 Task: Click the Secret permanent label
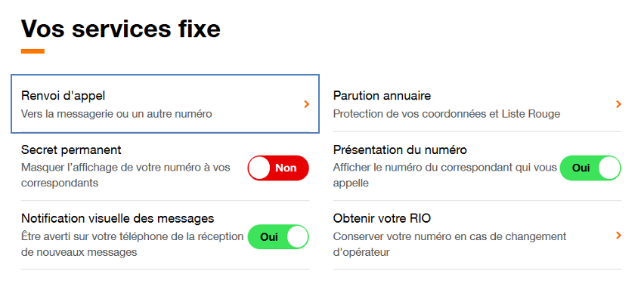tap(71, 149)
